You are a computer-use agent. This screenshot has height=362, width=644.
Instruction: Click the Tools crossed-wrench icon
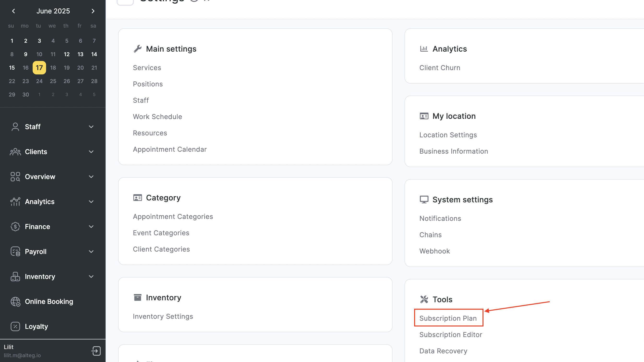pyautogui.click(x=424, y=299)
